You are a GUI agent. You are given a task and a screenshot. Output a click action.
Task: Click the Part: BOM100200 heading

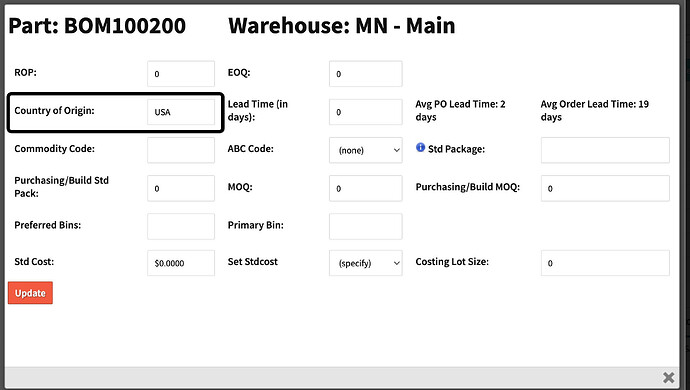(x=97, y=26)
